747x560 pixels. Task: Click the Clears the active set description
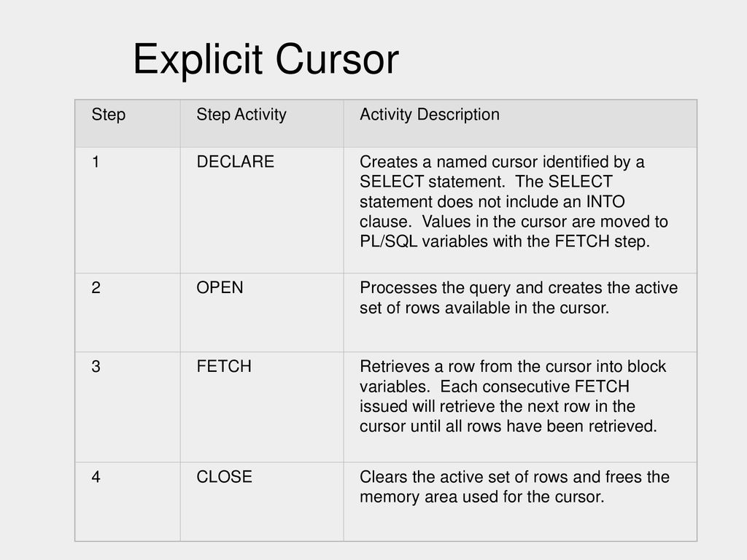click(x=514, y=486)
